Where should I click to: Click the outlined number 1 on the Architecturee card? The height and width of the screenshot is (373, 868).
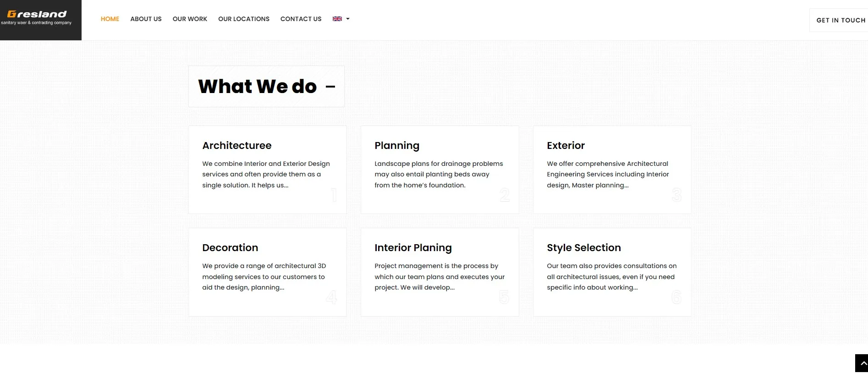[334, 195]
